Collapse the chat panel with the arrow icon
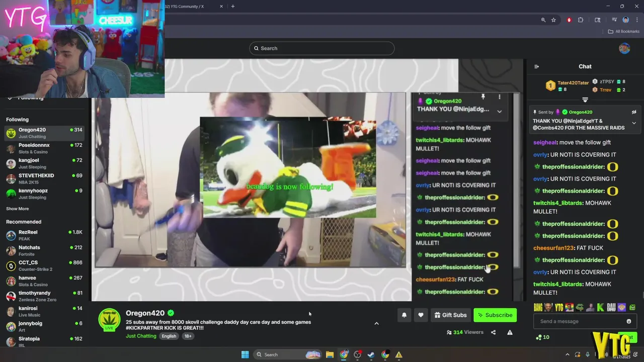Screen dimensions: 644x362 point(536,66)
